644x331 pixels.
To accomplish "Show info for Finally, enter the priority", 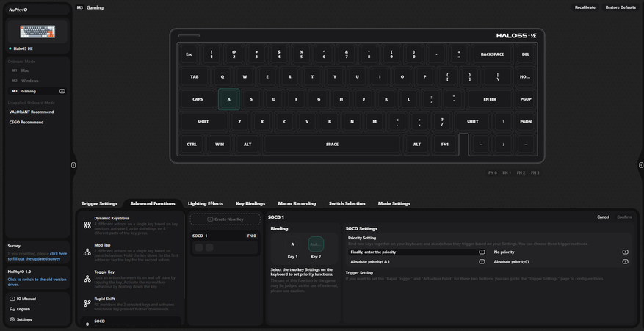I will tap(482, 252).
